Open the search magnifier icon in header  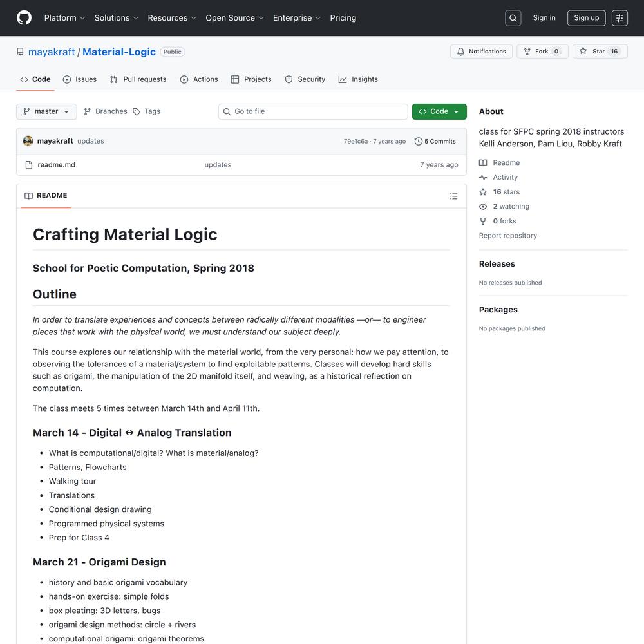coord(513,18)
